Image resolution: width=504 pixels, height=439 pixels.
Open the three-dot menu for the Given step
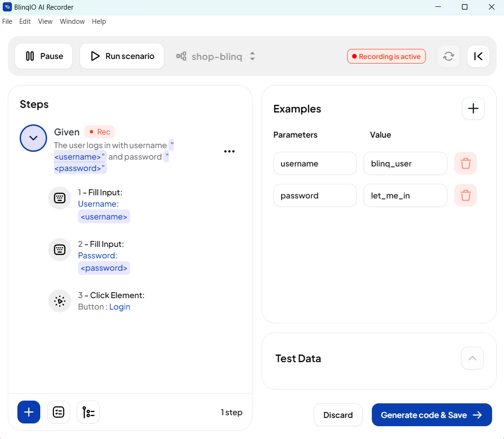229,151
